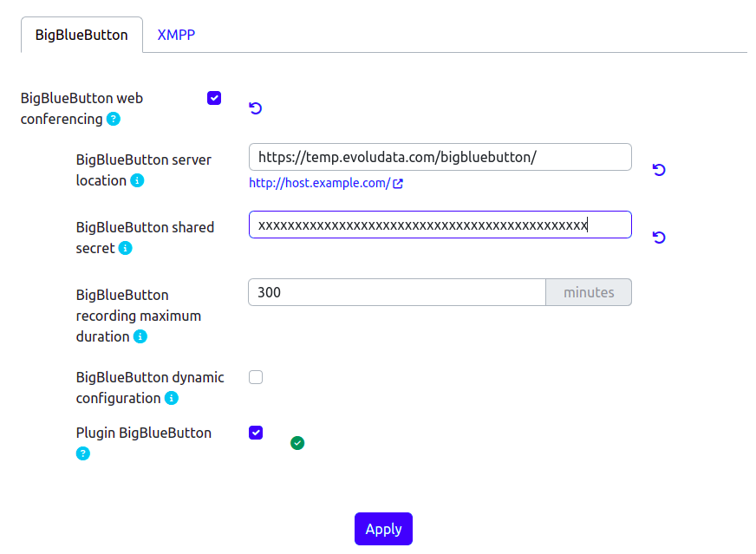Open the http://host.example.com/ example link

(x=320, y=183)
